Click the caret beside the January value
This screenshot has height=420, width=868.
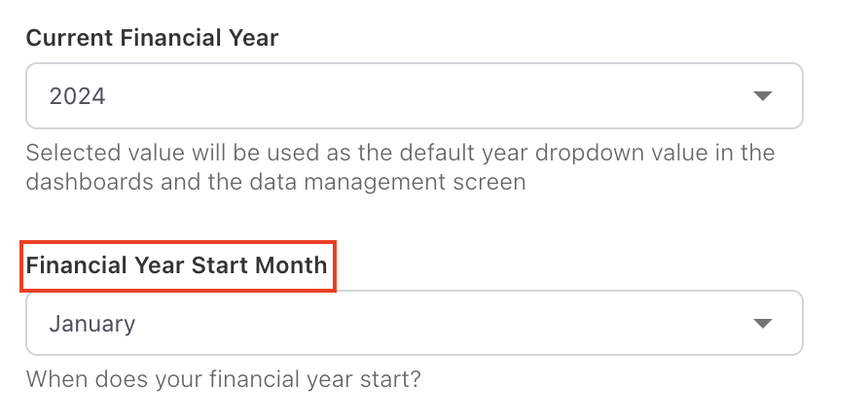coord(763,323)
